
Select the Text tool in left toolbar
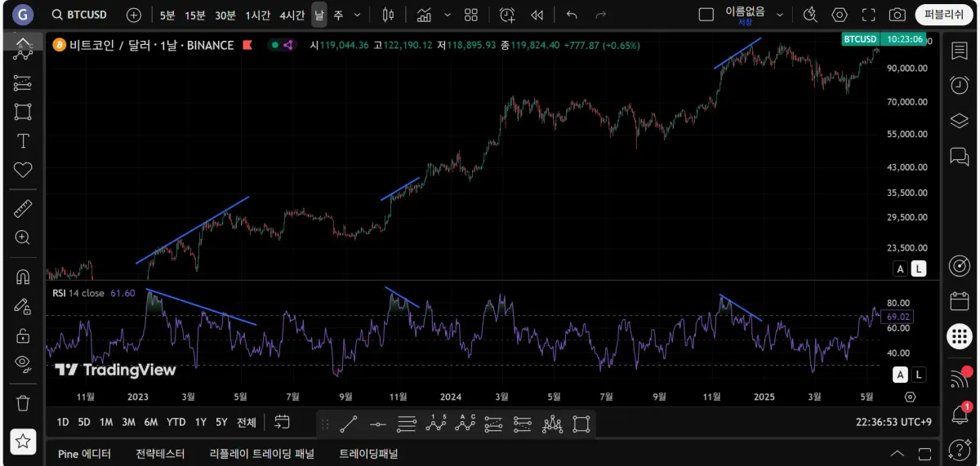[23, 141]
